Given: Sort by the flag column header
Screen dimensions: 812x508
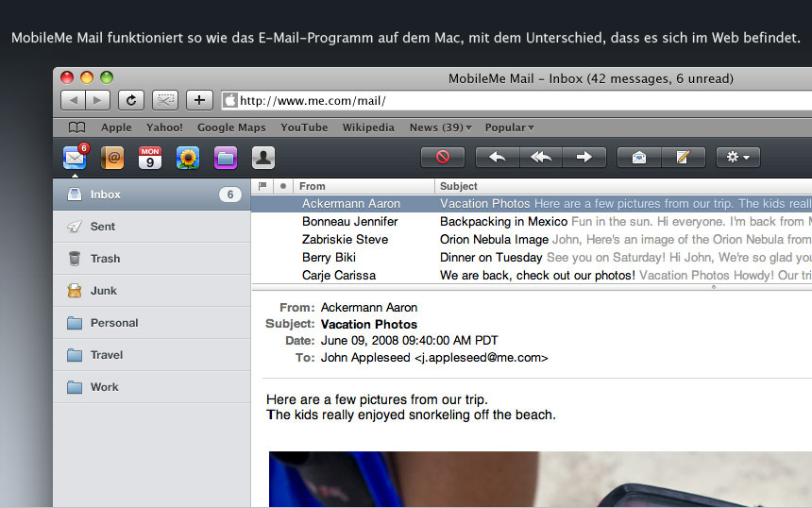Looking at the screenshot, I should click(262, 186).
